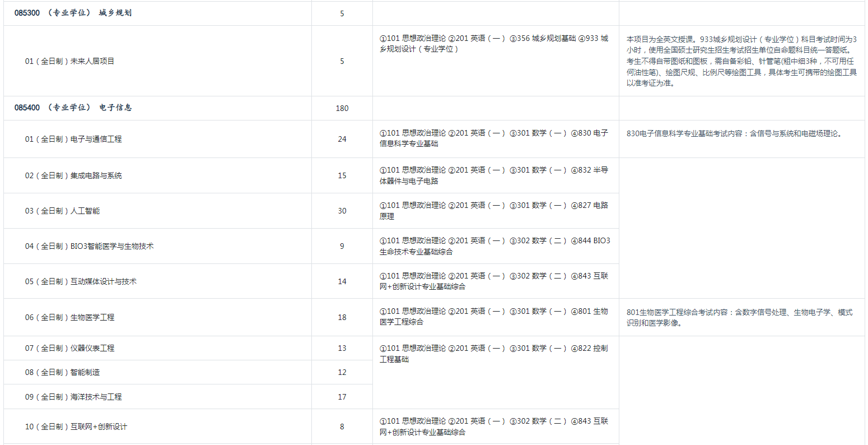Click the 085400 电子信息 heading
Image resolution: width=868 pixels, height=445 pixels.
[x=73, y=108]
